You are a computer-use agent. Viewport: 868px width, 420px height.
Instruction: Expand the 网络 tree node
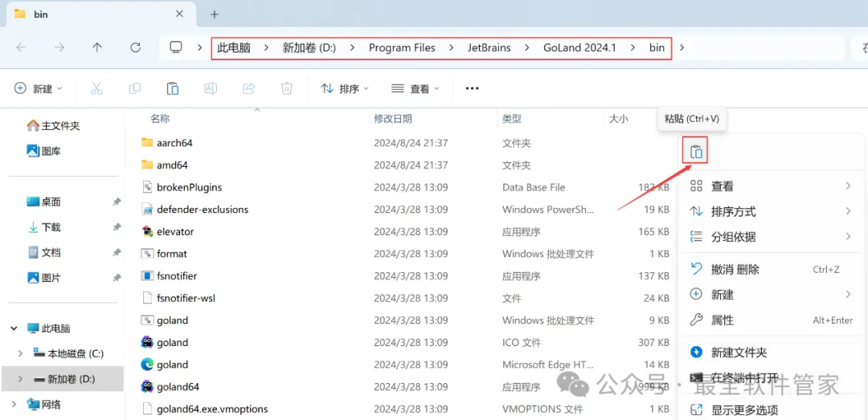14,405
